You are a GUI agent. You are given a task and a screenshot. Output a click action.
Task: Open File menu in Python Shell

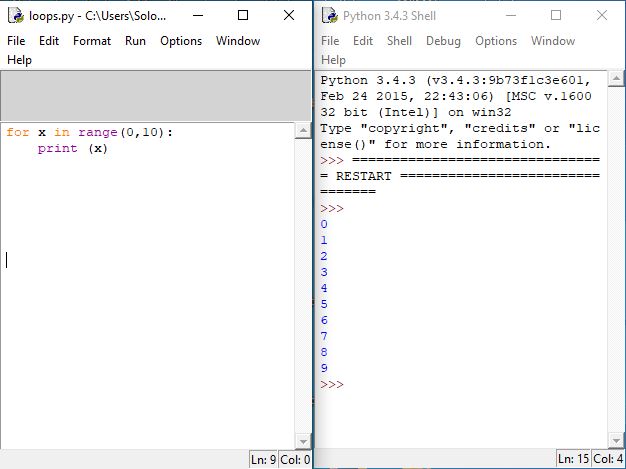(x=330, y=41)
